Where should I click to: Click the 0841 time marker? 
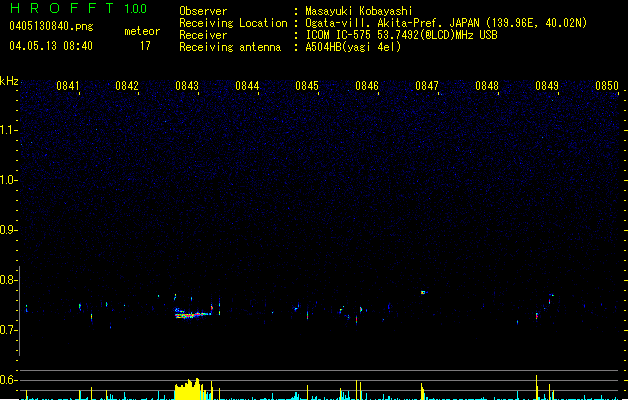[x=68, y=86]
